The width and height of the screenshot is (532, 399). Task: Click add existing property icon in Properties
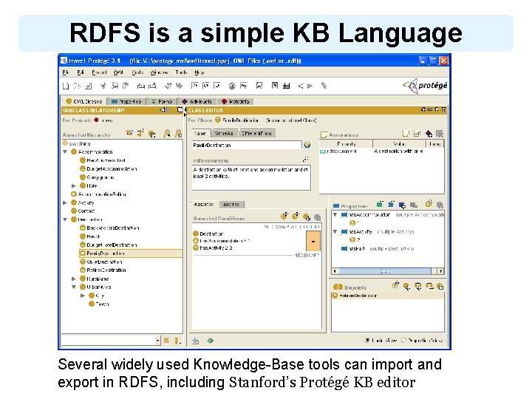402,205
